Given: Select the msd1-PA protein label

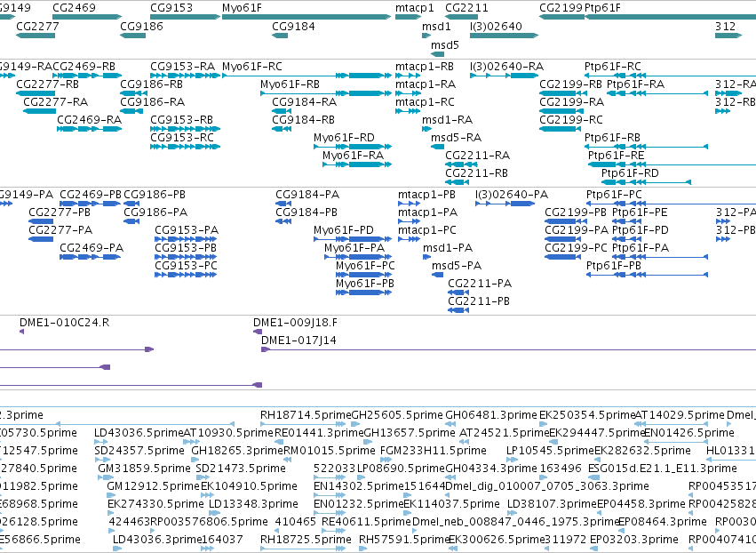Looking at the screenshot, I should 448,248.
